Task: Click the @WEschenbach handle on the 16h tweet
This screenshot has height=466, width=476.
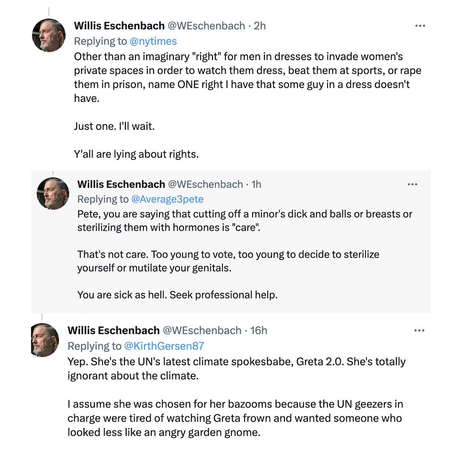Action: [202, 330]
